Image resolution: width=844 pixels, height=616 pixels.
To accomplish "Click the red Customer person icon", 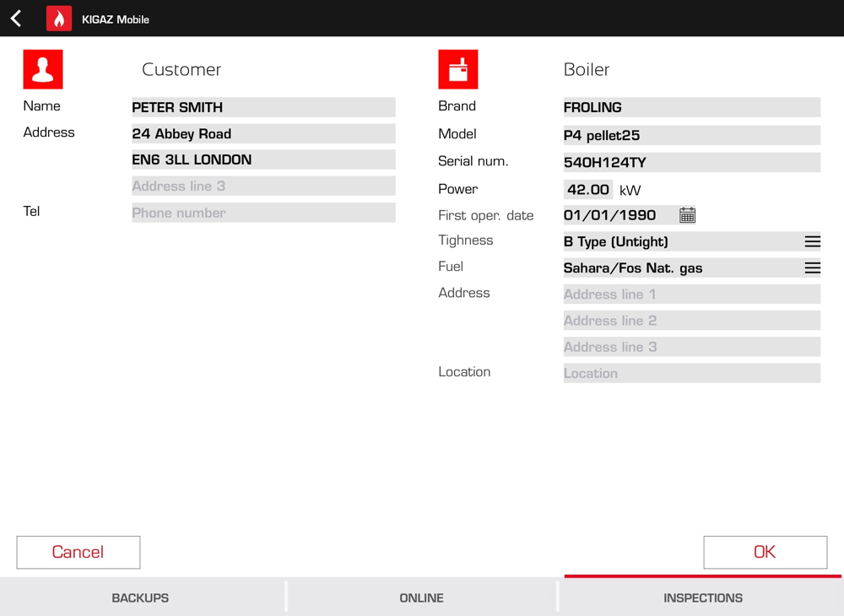I will tap(43, 69).
